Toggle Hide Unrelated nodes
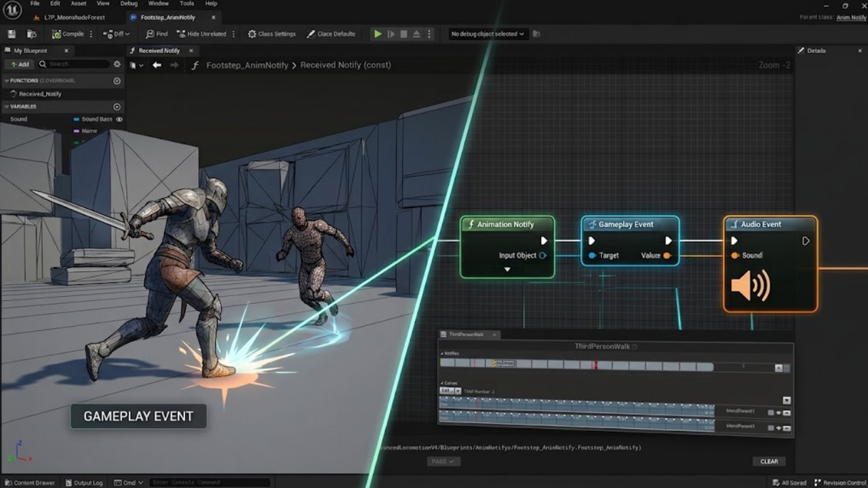The width and height of the screenshot is (868, 488). pyautogui.click(x=202, y=34)
